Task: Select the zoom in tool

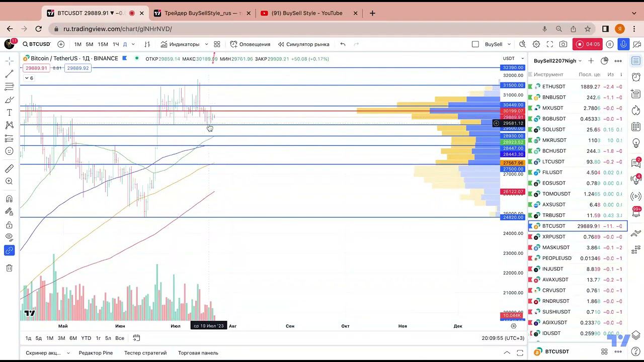Action: point(9,182)
